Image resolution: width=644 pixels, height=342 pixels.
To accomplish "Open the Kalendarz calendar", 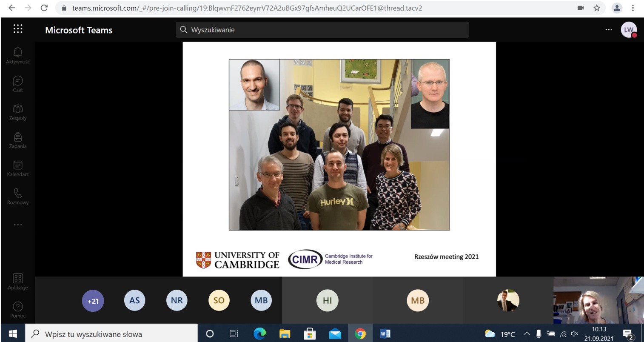I will click(x=17, y=168).
